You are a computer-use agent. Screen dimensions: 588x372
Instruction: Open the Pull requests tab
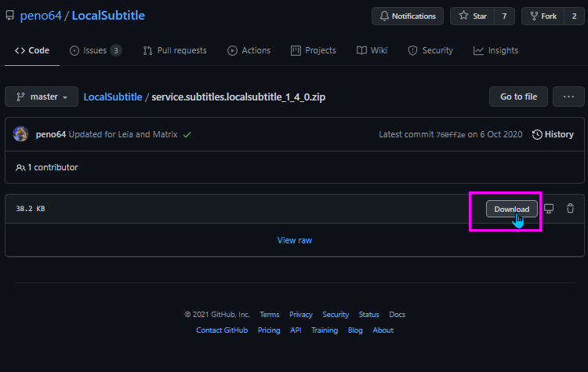tap(175, 50)
